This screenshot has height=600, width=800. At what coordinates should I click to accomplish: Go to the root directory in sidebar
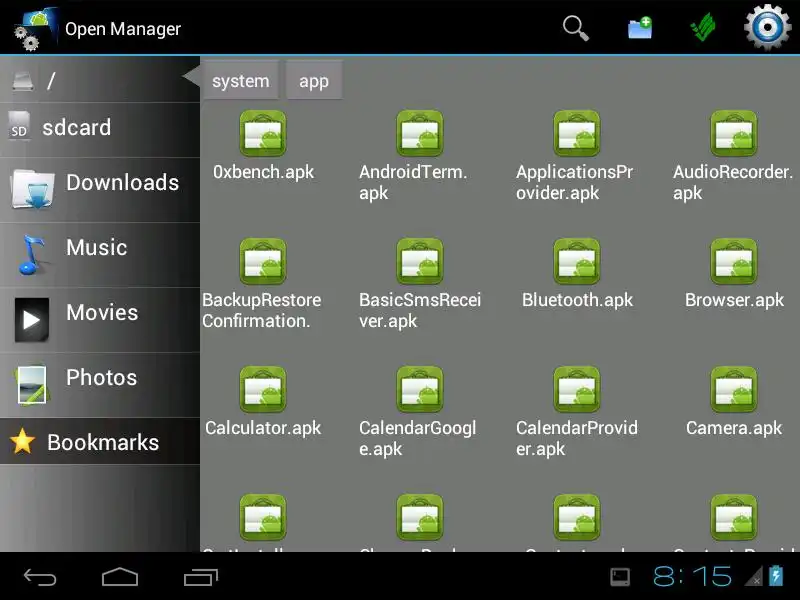point(100,80)
